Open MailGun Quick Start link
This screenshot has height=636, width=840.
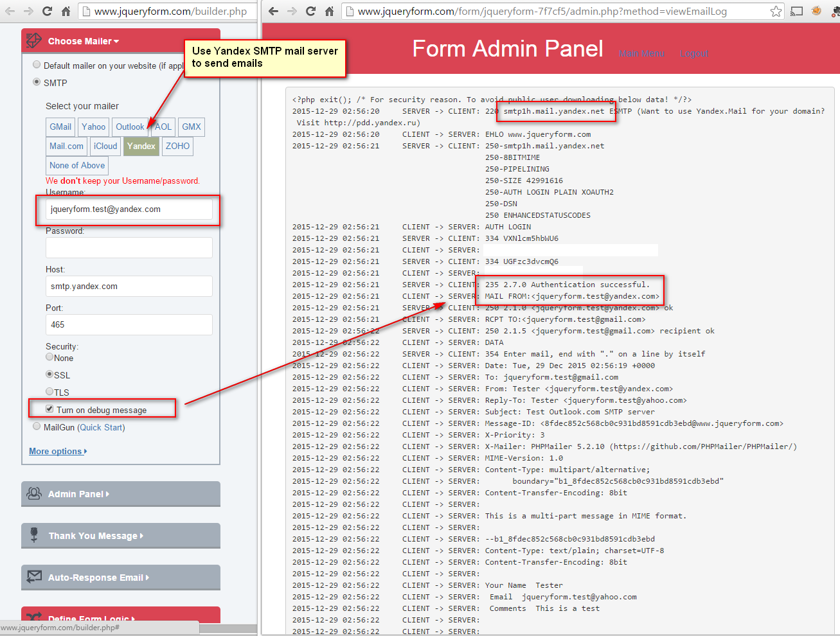pyautogui.click(x=101, y=427)
